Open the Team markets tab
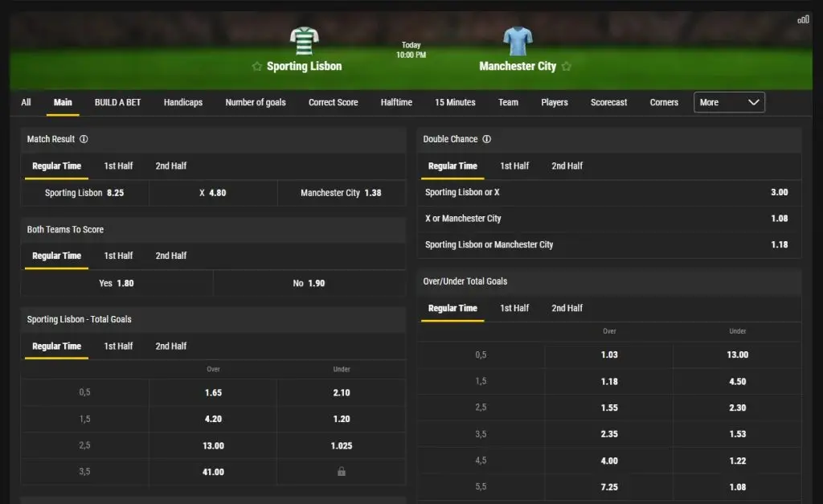The image size is (823, 504). [508, 102]
